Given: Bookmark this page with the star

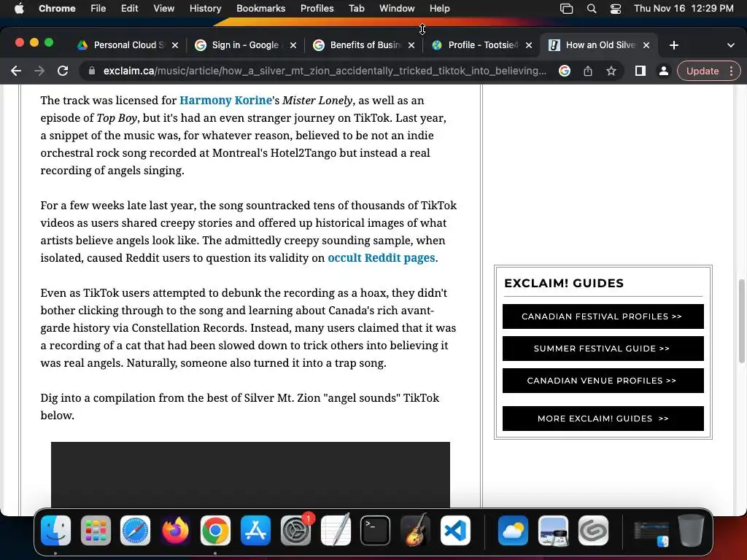Looking at the screenshot, I should click(x=611, y=71).
